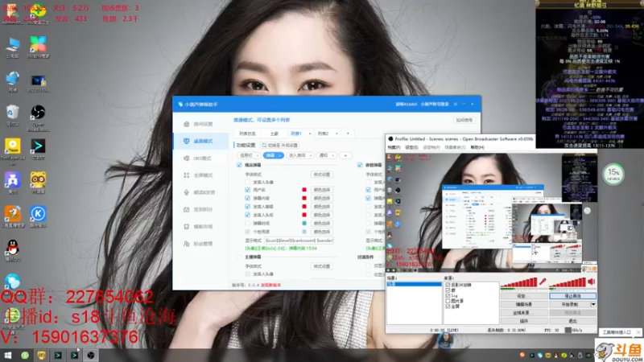Open the Recycle Bin on the desktop
Screen dimensions: 644x362
[x=12, y=115]
